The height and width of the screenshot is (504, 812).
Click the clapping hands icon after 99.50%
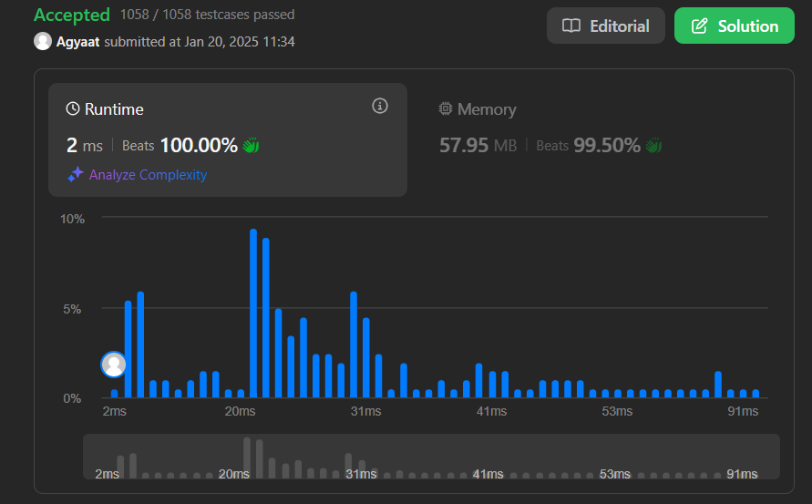coord(653,145)
